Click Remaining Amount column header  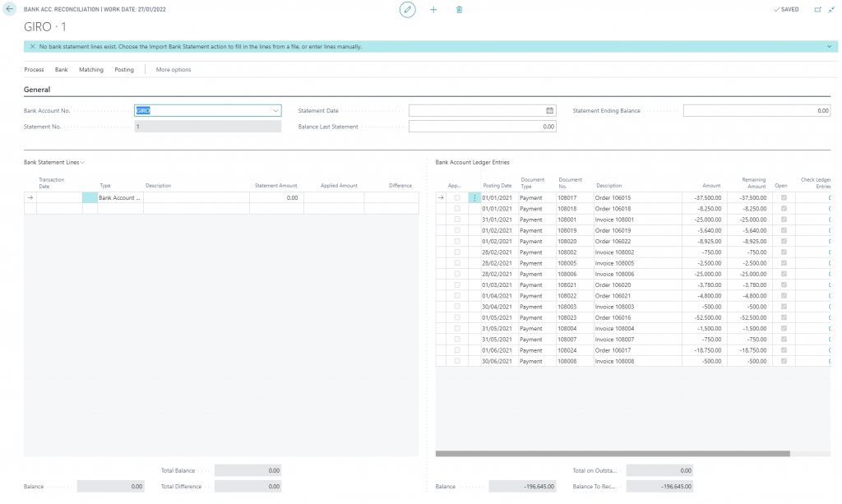(x=754, y=183)
